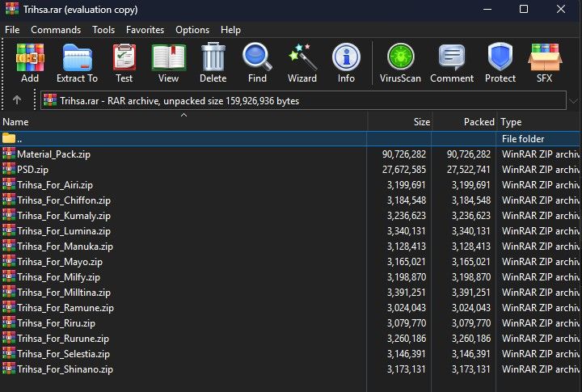Click icon beside Trihsa_For_Lumina.zip
The width and height of the screenshot is (582, 392).
9,230
